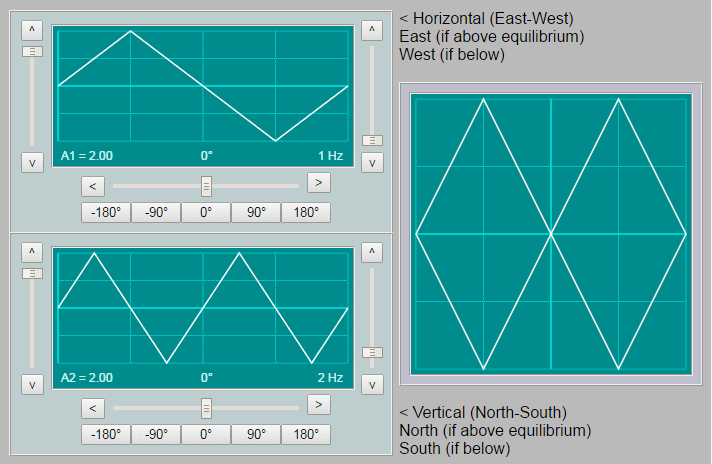Set vertical wave phase to -180°

click(106, 434)
